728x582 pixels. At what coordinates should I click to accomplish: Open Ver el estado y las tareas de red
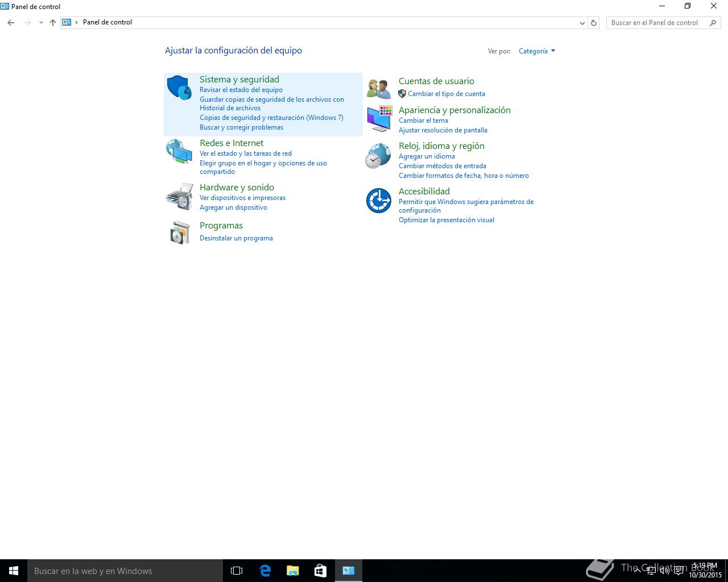pyautogui.click(x=246, y=153)
